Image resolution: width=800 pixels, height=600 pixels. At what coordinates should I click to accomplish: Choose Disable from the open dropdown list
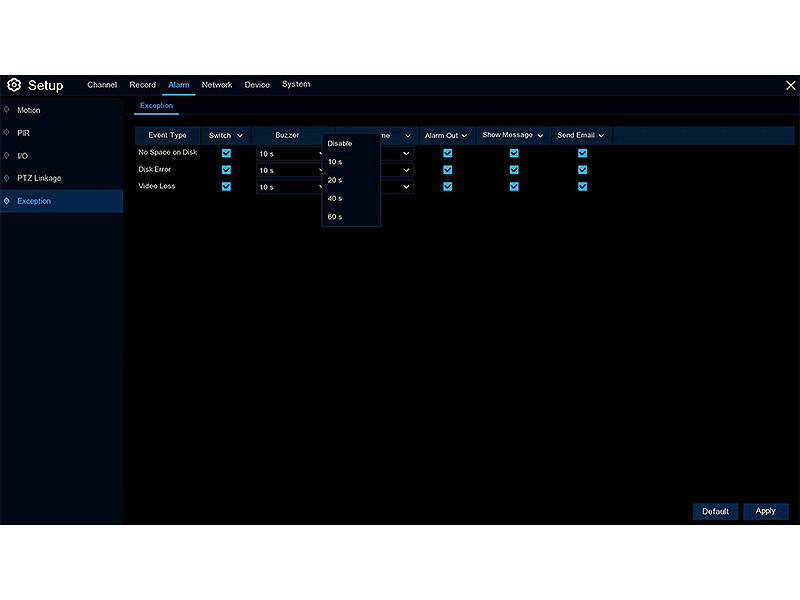[340, 143]
